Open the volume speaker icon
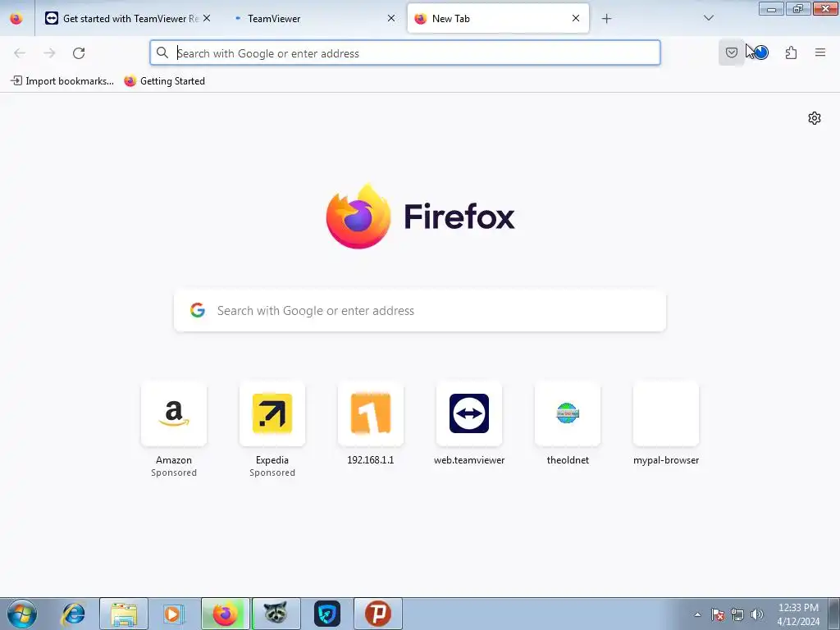This screenshot has height=630, width=840. tap(757, 614)
